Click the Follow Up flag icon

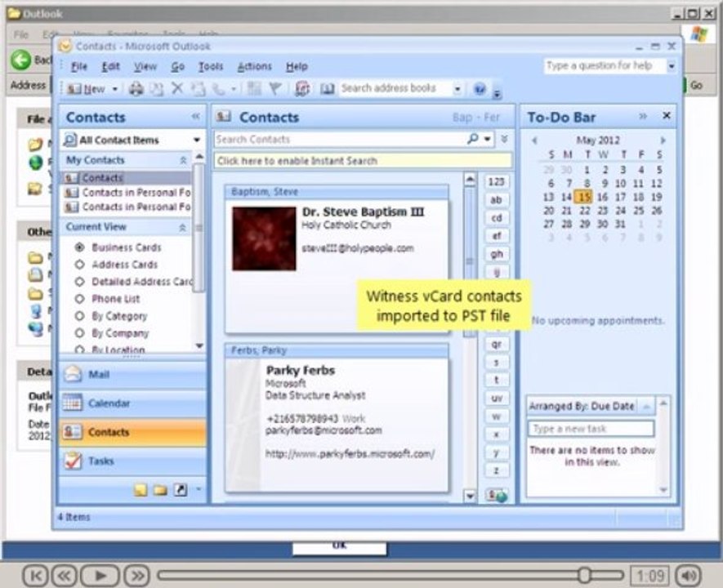pos(275,88)
